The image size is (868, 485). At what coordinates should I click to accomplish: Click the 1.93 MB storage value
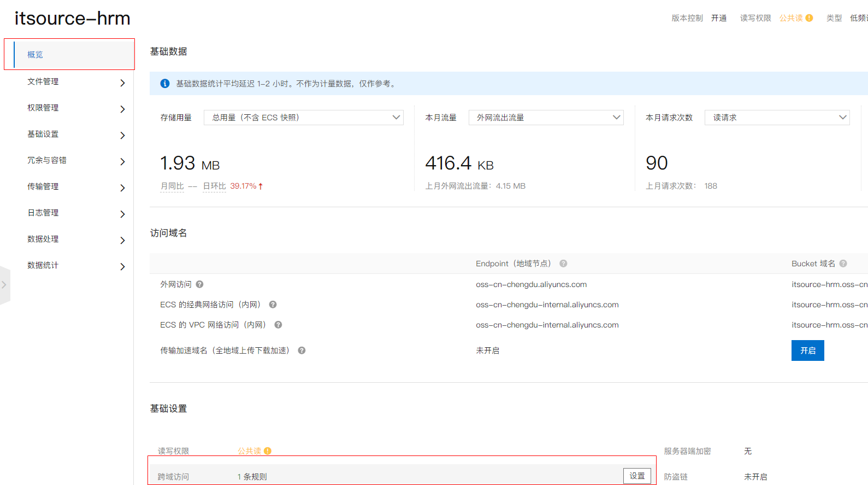point(190,163)
